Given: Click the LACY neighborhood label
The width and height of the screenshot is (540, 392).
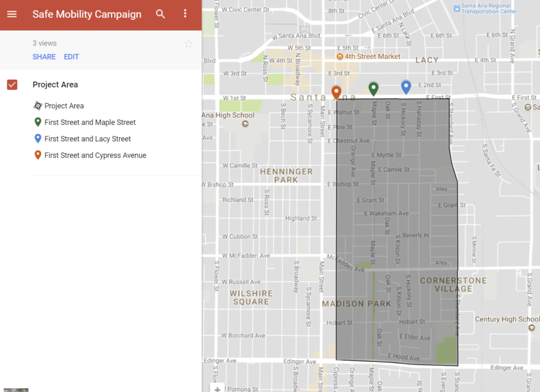Looking at the screenshot, I should pyautogui.click(x=427, y=60).
